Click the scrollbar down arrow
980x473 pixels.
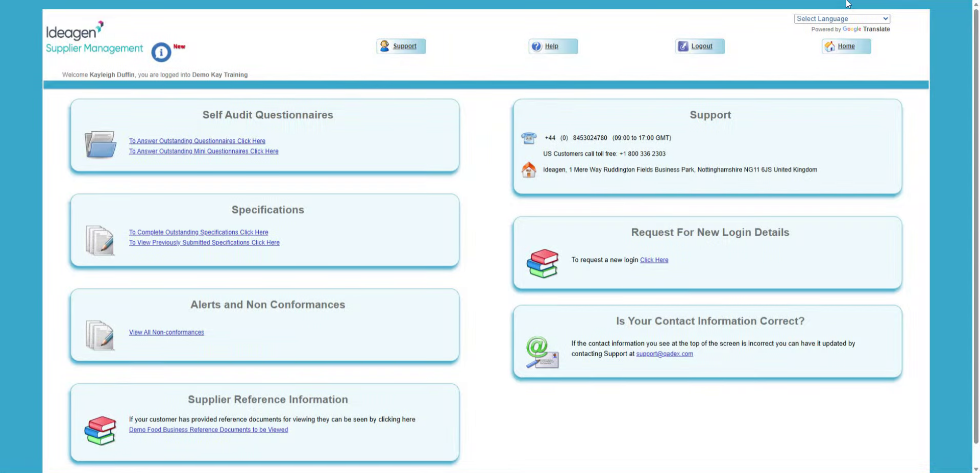click(976, 469)
